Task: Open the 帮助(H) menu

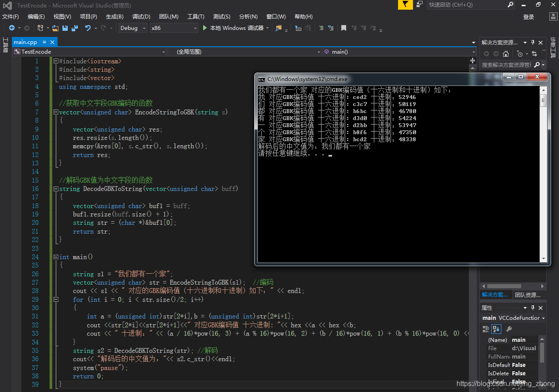Action: [x=303, y=17]
